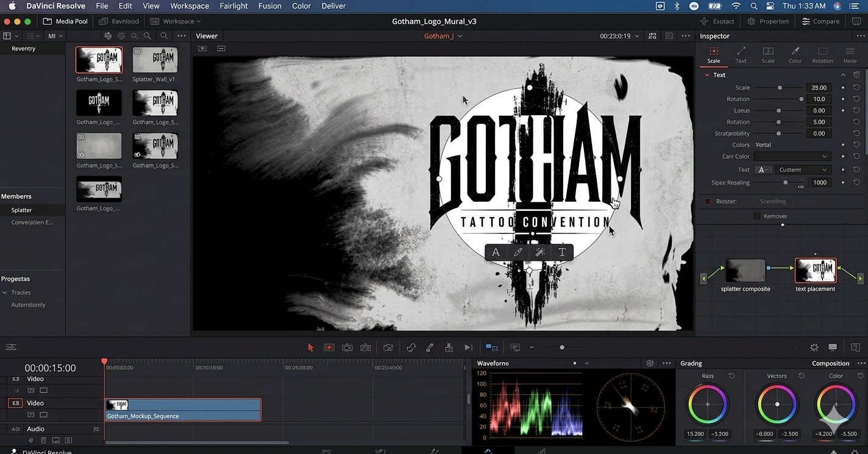Click the Compare button
This screenshot has height=454, width=868.
(820, 21)
